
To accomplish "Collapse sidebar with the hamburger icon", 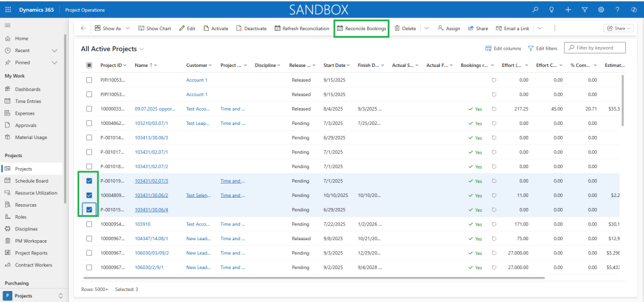I will (7, 26).
